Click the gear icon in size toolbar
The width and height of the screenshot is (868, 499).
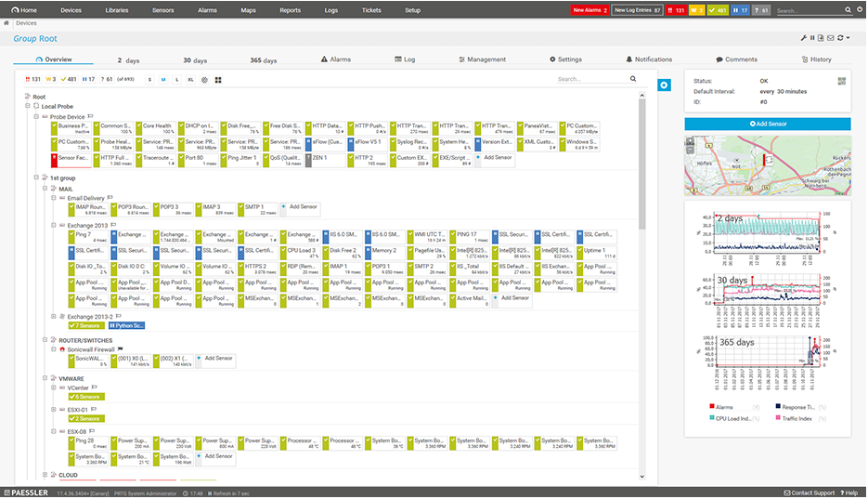pyautogui.click(x=205, y=80)
